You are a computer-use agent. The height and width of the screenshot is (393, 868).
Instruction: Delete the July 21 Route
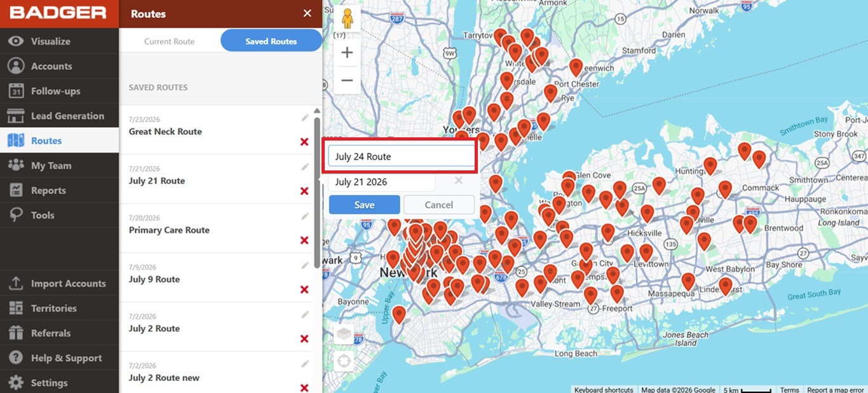304,191
